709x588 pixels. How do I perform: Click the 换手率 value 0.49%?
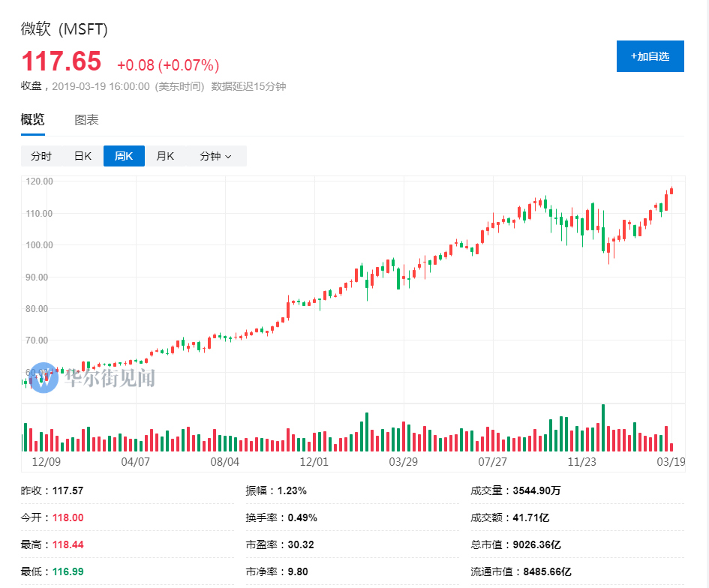(302, 517)
